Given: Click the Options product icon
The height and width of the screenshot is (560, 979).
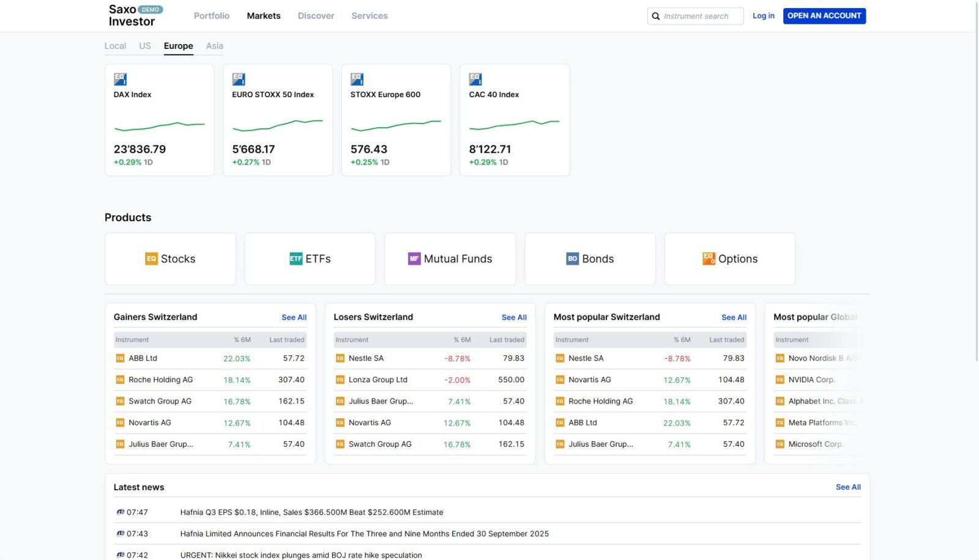Looking at the screenshot, I should click(x=709, y=259).
